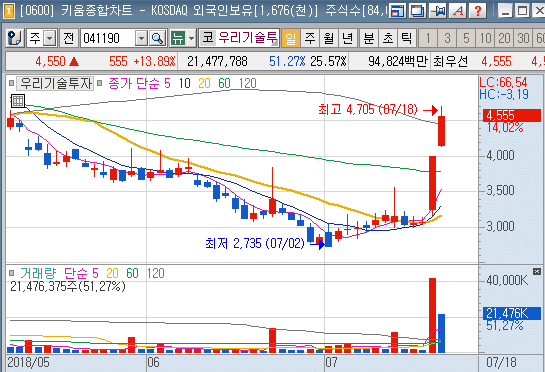The width and height of the screenshot is (545, 372).
Task: Click the pink 5 price moving average legend
Action: pyautogui.click(x=168, y=83)
